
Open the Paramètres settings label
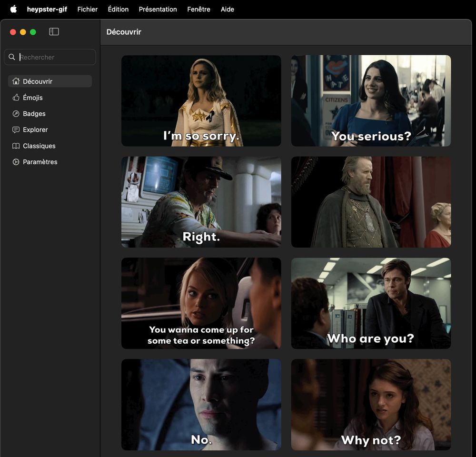coord(40,162)
